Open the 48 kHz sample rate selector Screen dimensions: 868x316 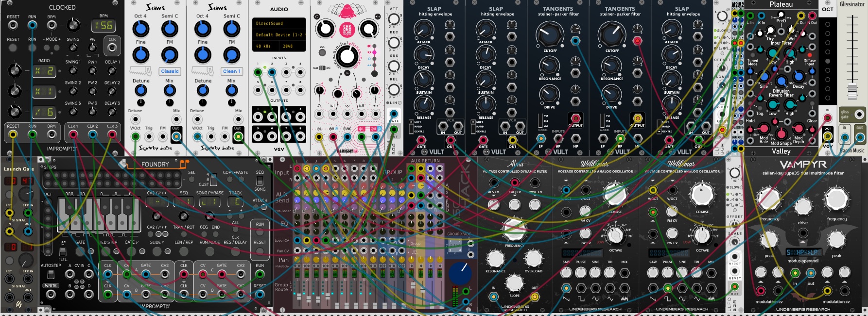(265, 47)
